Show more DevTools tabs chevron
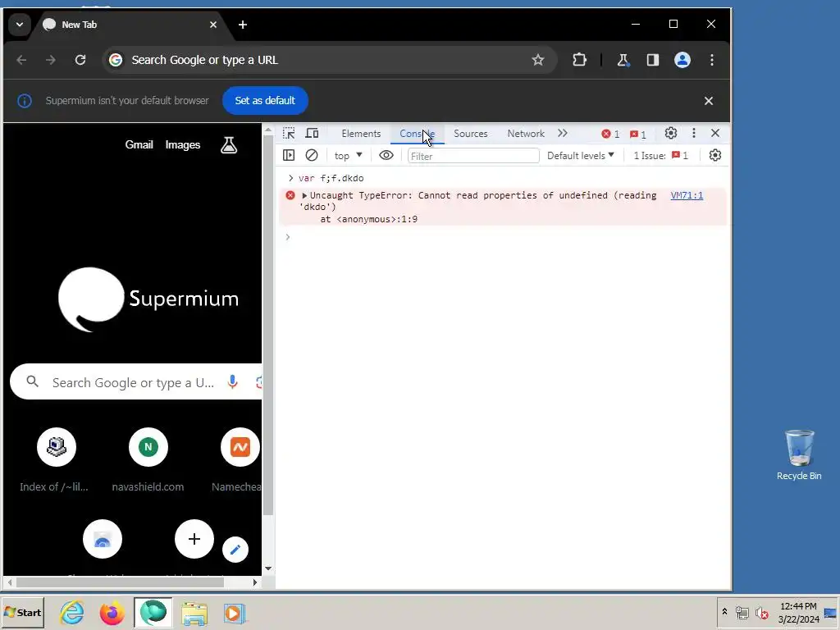Image resolution: width=840 pixels, height=630 pixels. click(x=563, y=134)
